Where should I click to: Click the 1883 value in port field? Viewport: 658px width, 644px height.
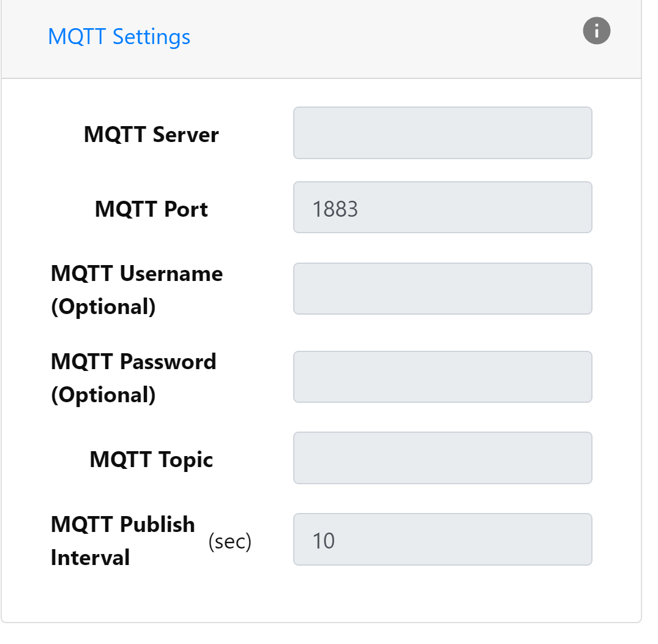pyautogui.click(x=335, y=209)
